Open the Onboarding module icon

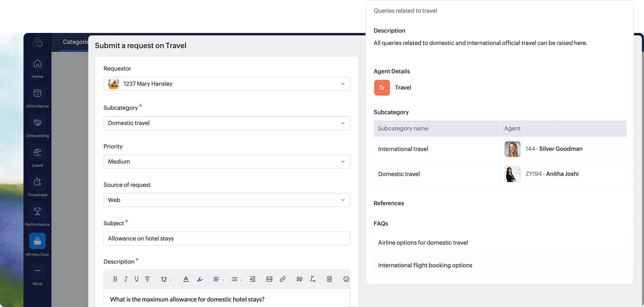(x=37, y=123)
